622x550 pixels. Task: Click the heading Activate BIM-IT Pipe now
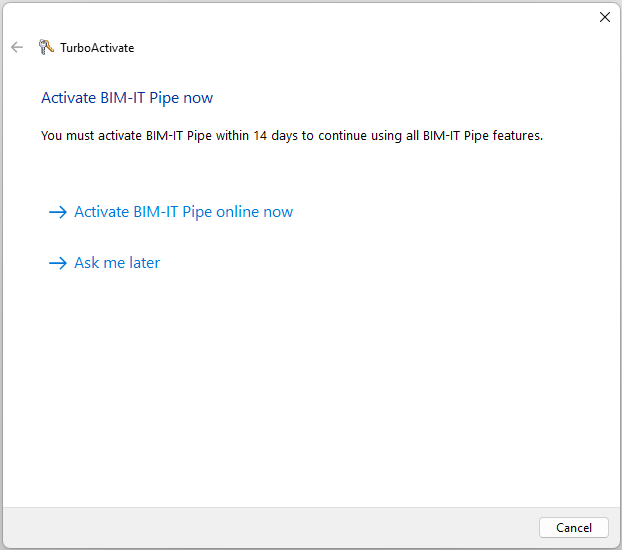point(127,98)
